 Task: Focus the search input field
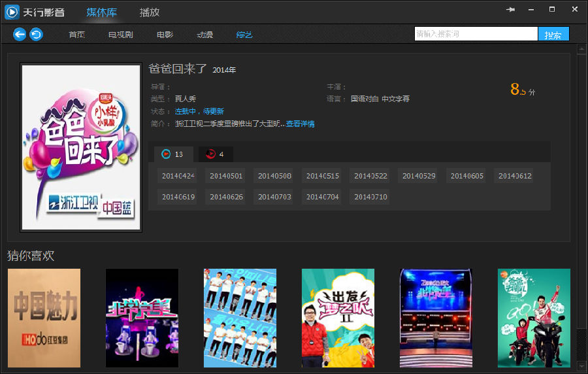(x=476, y=34)
